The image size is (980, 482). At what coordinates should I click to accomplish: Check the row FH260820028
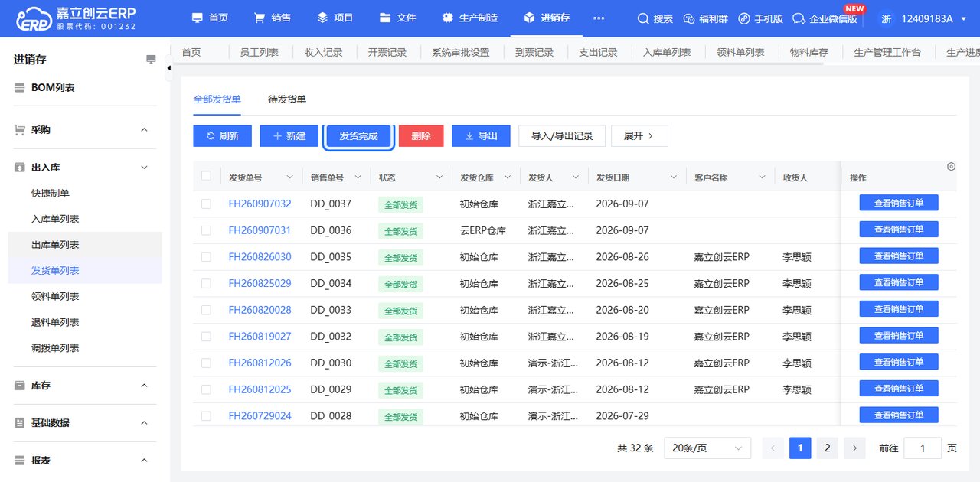pyautogui.click(x=206, y=310)
